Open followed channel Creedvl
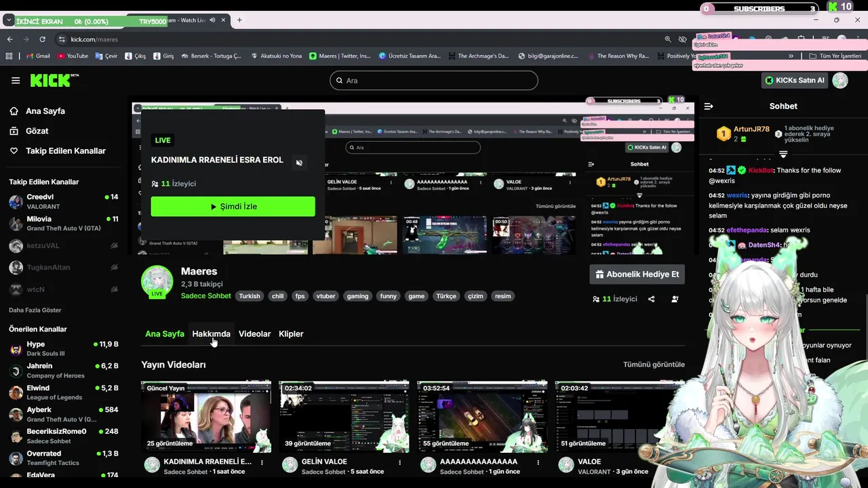868x488 pixels. coord(63,201)
